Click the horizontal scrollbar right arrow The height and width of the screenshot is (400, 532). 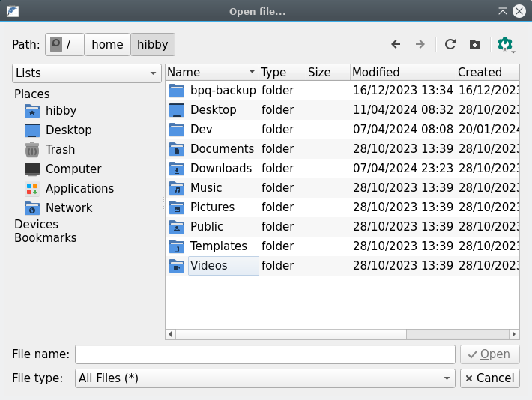tap(514, 334)
